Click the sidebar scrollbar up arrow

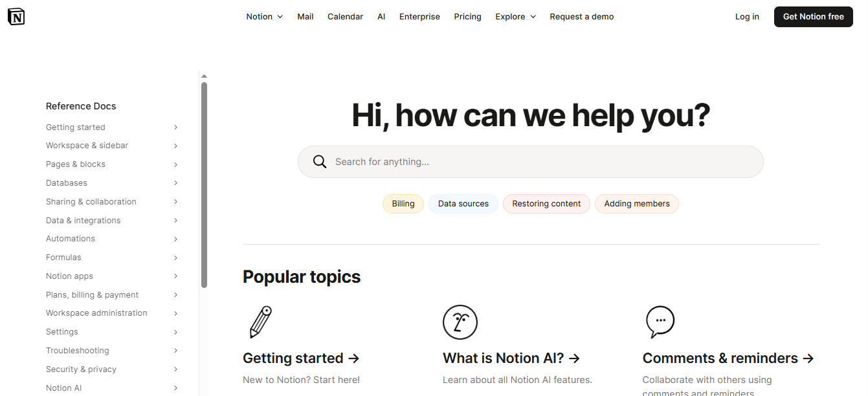coord(204,76)
